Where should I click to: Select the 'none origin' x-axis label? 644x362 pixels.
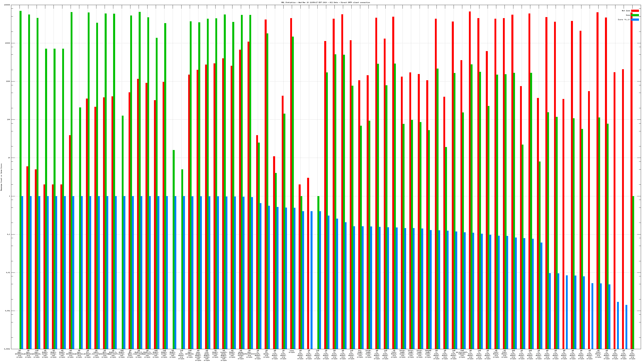292,351
